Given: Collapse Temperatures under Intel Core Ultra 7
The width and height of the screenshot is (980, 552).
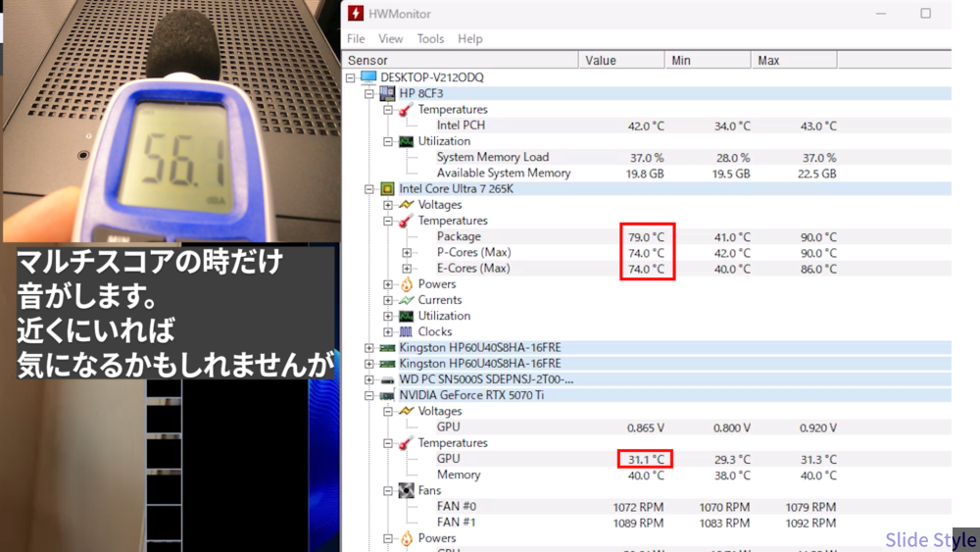Looking at the screenshot, I should click(x=388, y=221).
